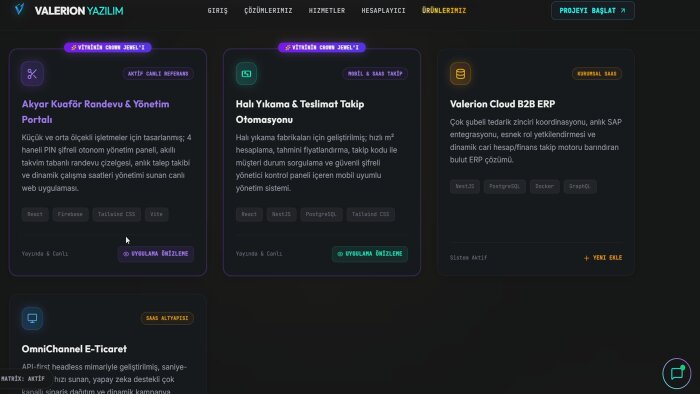Image resolution: width=700 pixels, height=394 pixels.
Task: Select the Hizmetler navigation item
Action: point(327,10)
